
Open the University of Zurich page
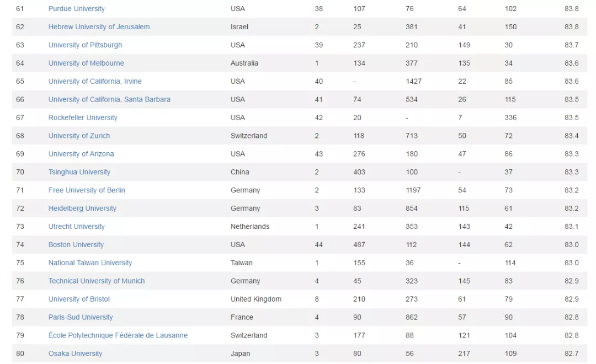click(79, 136)
